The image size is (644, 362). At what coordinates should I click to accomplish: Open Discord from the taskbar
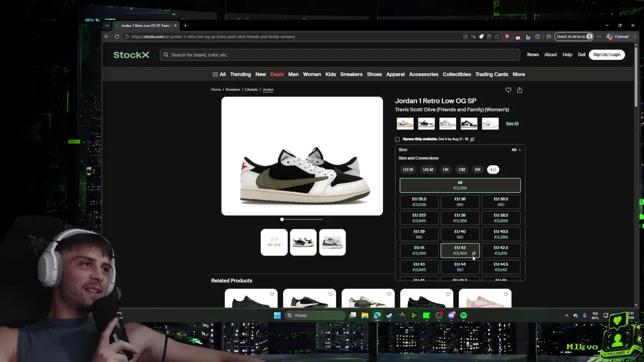coord(451,315)
